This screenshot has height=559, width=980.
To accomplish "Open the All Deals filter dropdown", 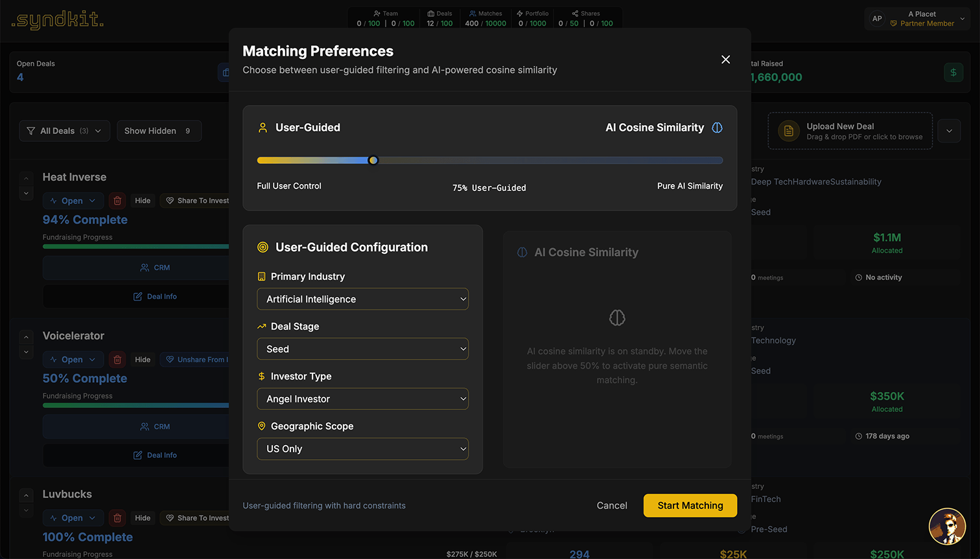I will coord(64,131).
